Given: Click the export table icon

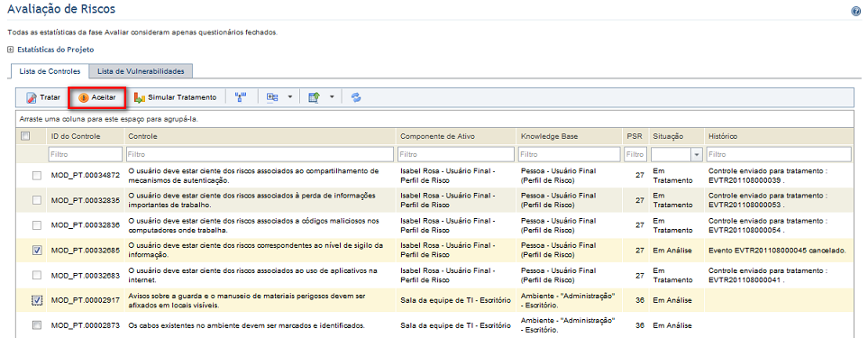Looking at the screenshot, I should click(314, 97).
